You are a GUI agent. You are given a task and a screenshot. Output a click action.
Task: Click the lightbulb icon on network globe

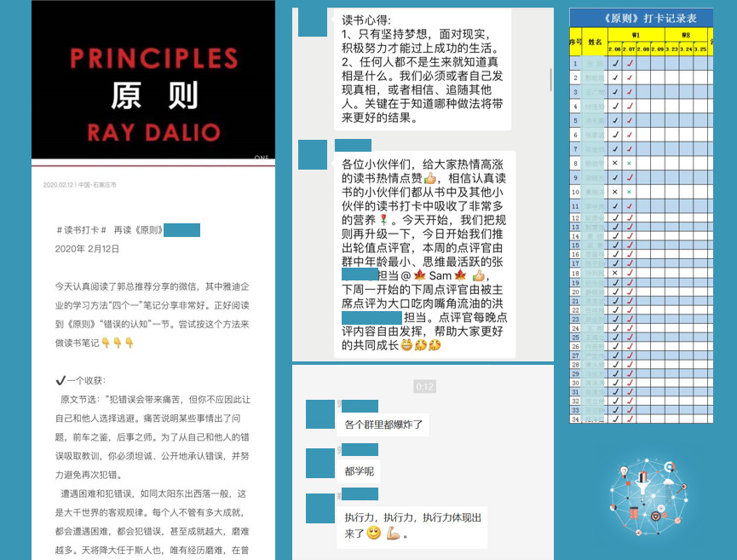(624, 471)
